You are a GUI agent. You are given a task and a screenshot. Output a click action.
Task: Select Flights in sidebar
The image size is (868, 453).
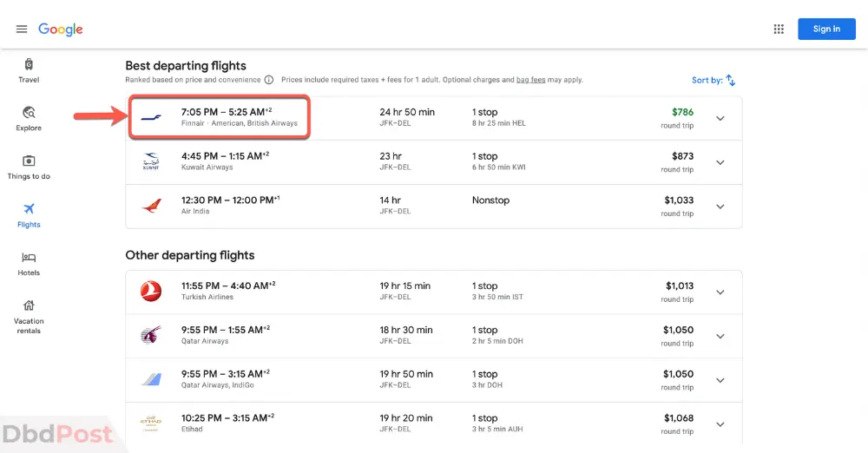[29, 215]
